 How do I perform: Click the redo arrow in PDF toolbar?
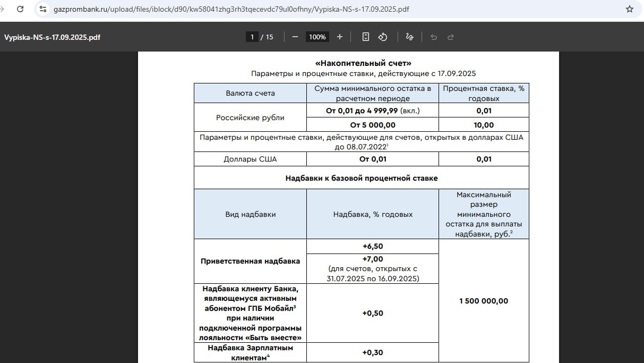point(451,37)
